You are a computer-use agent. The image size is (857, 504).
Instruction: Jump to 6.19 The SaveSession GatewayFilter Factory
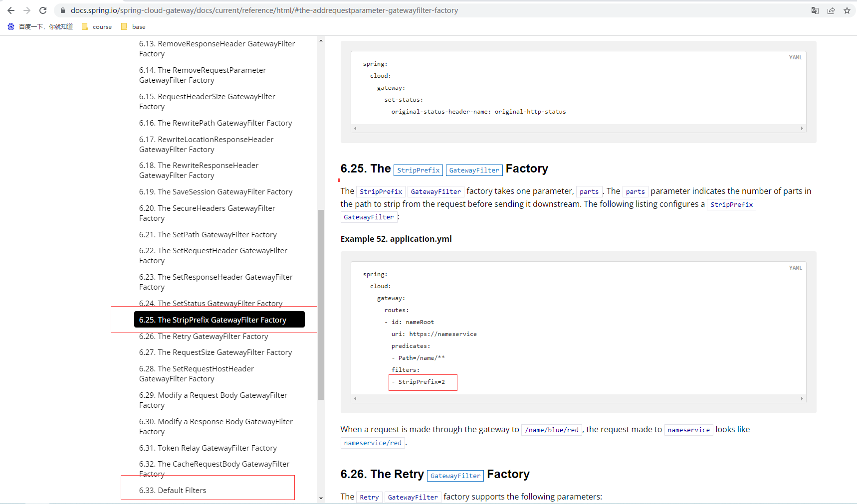click(x=215, y=192)
